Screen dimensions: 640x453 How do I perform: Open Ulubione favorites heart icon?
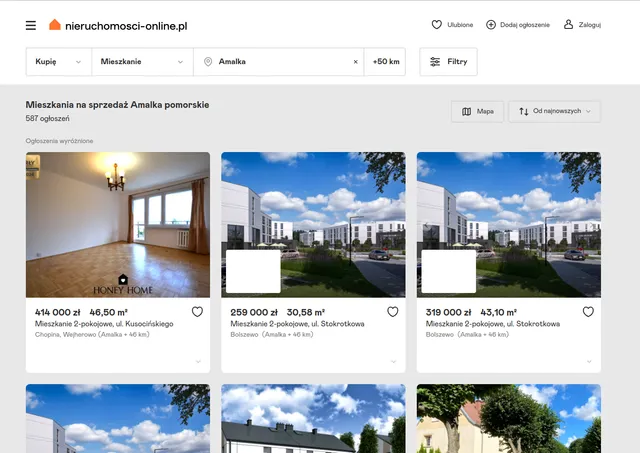point(437,25)
